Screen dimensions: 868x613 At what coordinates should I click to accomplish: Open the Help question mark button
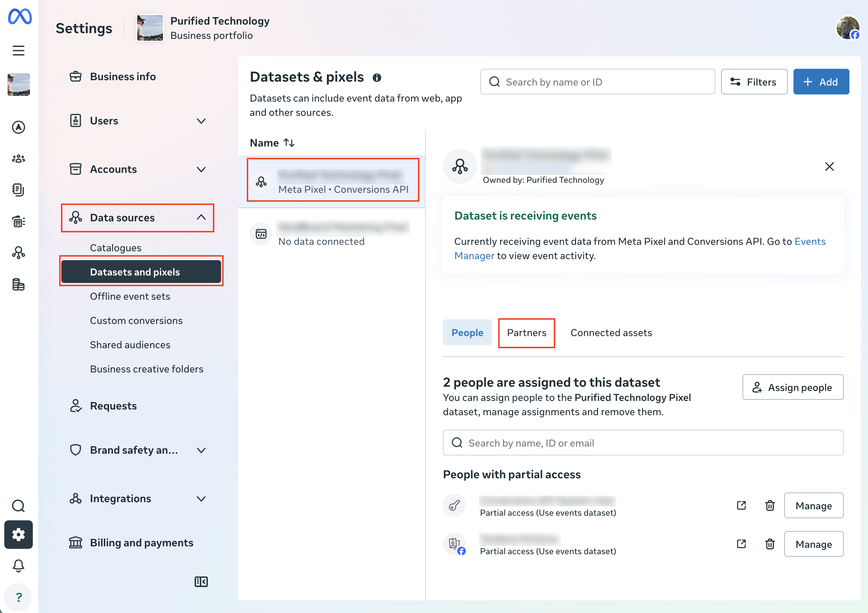click(19, 598)
